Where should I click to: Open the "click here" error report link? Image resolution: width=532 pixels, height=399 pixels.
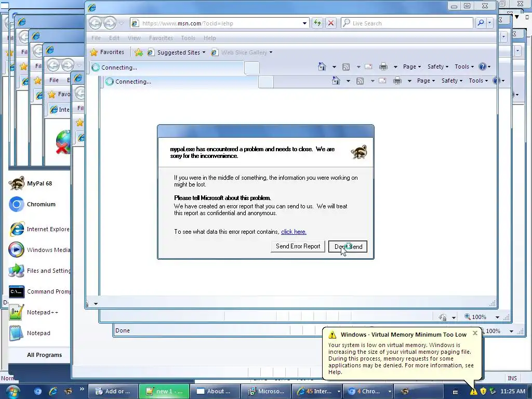click(x=294, y=232)
